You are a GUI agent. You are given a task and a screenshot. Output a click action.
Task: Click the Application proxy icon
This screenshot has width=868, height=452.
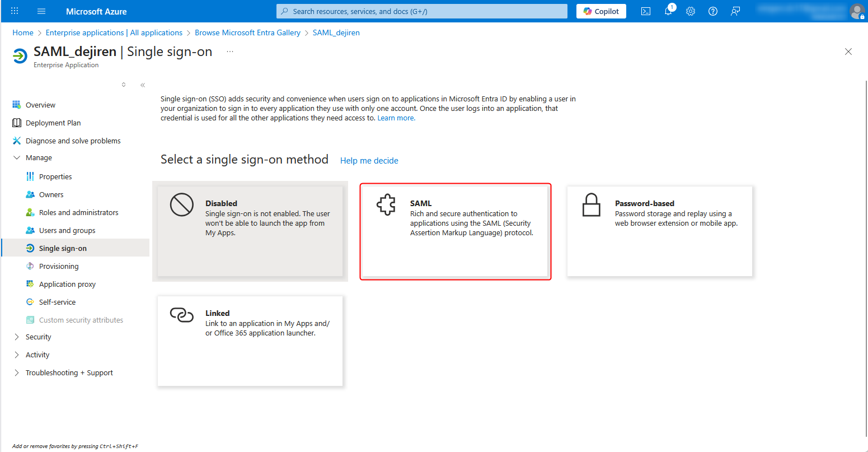(x=30, y=284)
